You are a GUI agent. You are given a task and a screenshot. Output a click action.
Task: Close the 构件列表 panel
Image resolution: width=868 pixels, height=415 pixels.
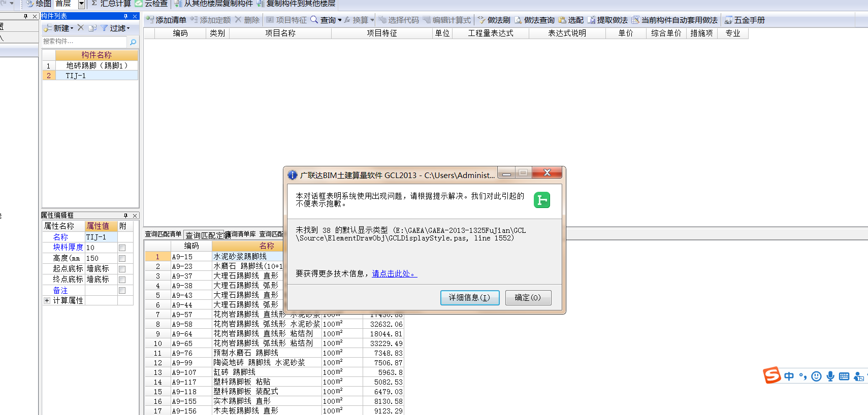135,16
